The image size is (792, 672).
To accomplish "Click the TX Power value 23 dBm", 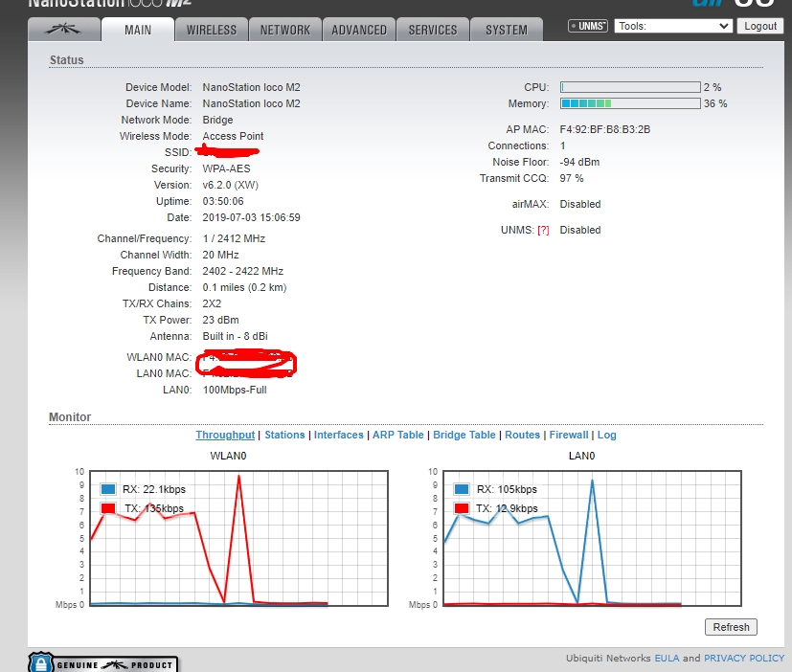I will [220, 320].
